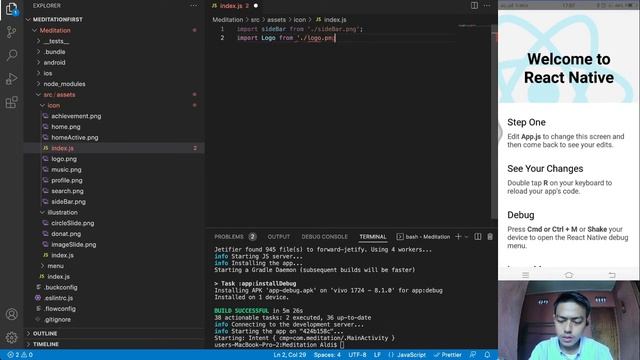640x360 pixels.
Task: Switch to the DEBUG CONSOLE tab
Action: (324, 237)
